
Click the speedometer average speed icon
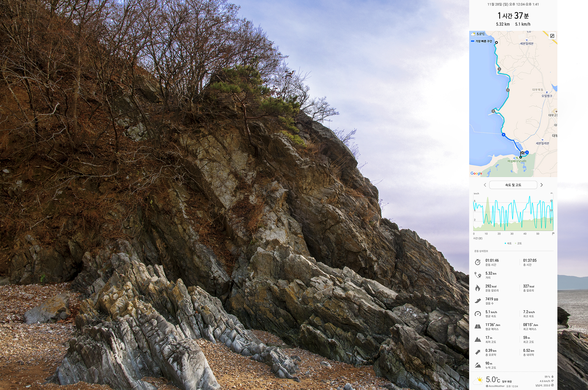(477, 314)
